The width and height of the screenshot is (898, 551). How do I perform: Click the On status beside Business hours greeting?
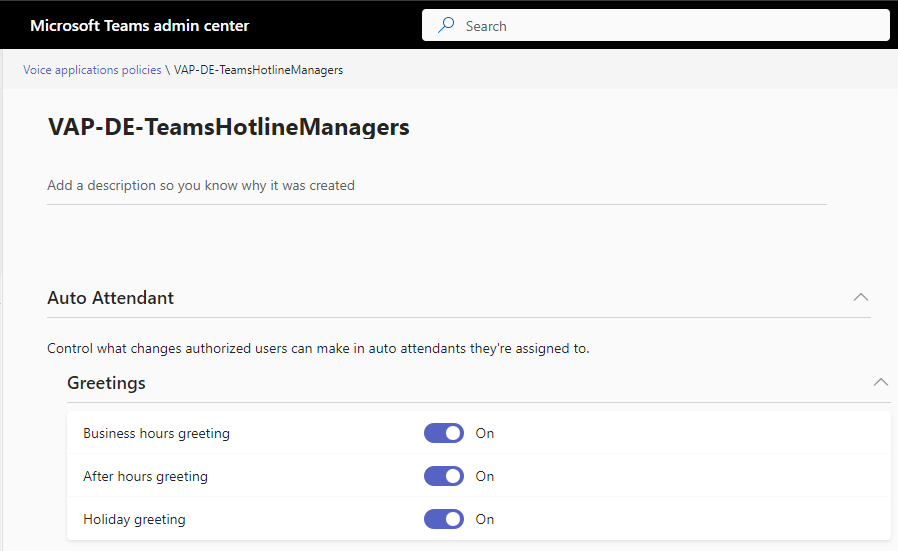coord(485,433)
